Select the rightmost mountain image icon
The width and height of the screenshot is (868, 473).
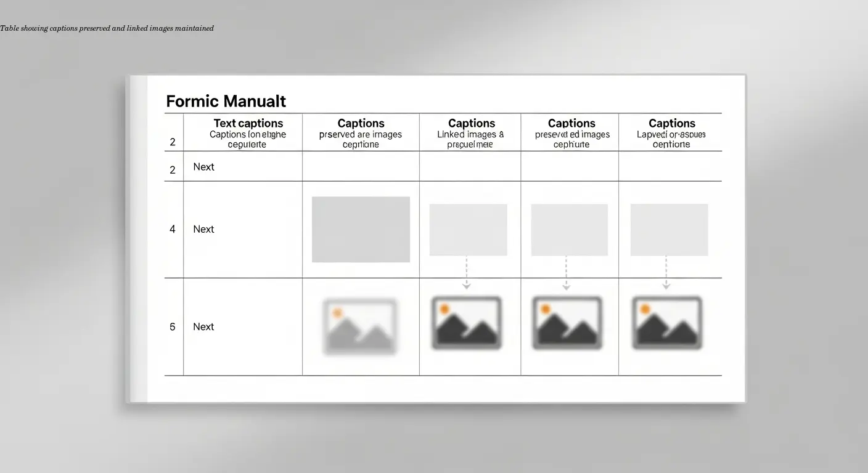[666, 322]
